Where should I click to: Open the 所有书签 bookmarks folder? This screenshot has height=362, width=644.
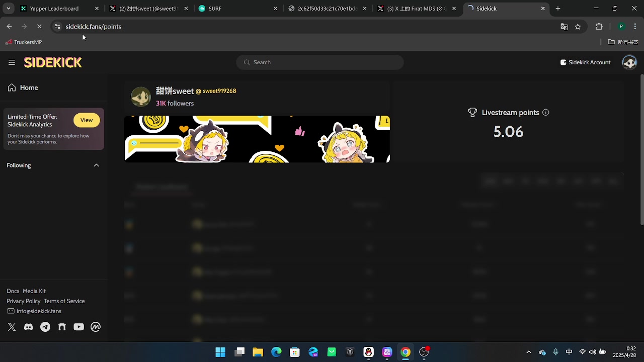[x=623, y=42]
